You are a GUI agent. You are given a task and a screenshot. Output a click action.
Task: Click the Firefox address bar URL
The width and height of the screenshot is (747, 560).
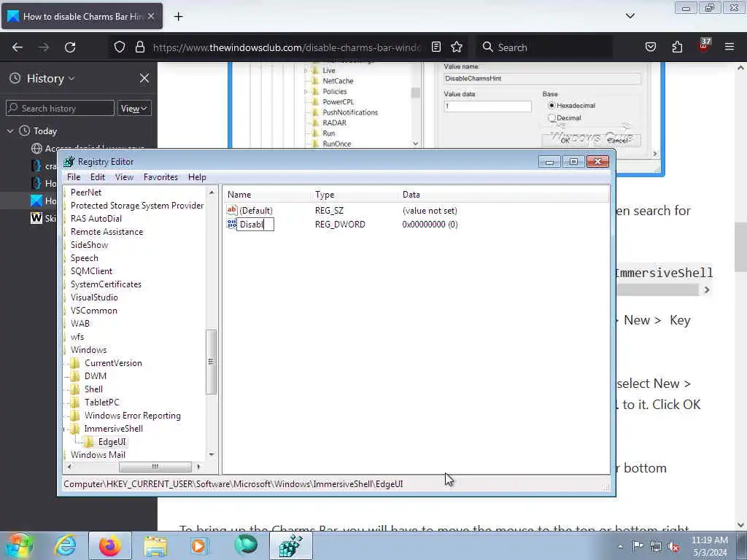point(286,47)
